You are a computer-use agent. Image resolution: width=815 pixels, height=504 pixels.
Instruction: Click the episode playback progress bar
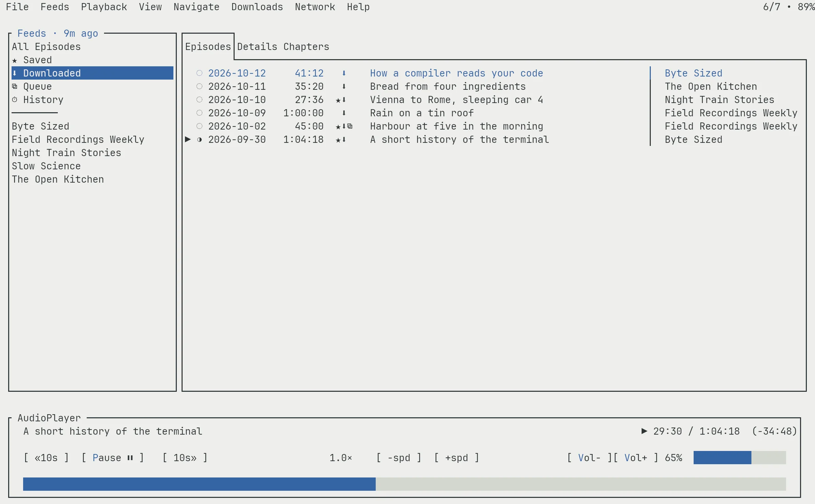coord(405,484)
